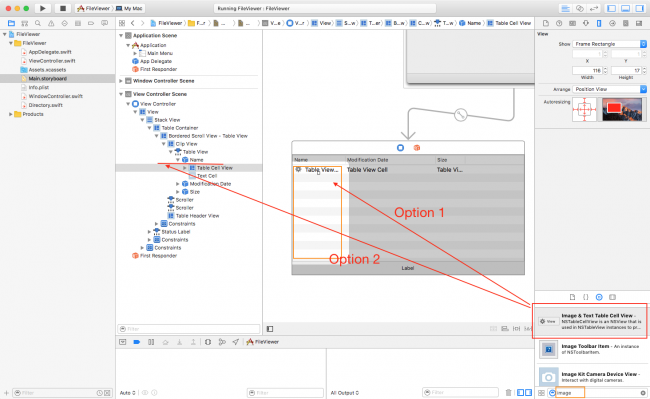Open the Show Frame Rectangle dropdown
The image size is (650, 399).
(609, 44)
